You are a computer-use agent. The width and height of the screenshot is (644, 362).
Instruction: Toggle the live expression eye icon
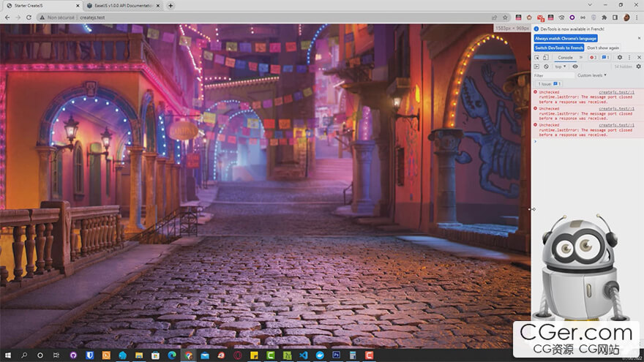click(x=575, y=67)
